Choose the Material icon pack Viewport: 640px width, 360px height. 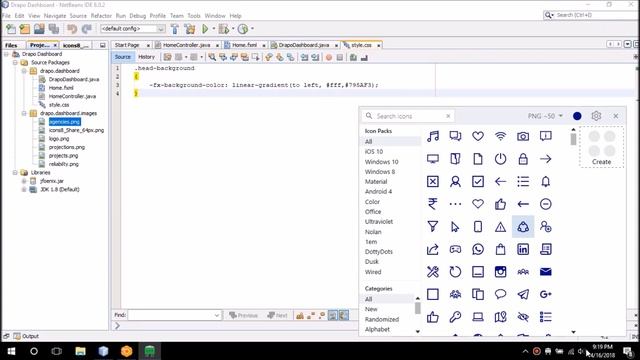coord(376,182)
